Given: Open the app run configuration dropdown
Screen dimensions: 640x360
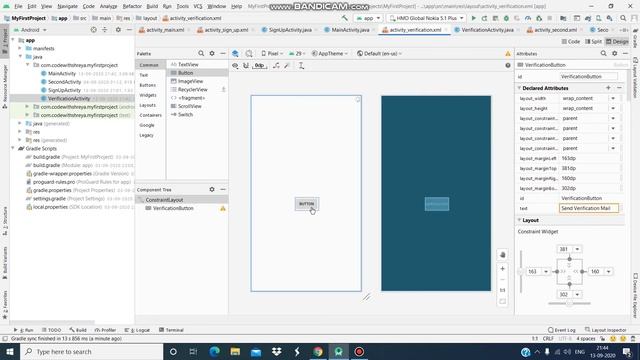Looking at the screenshot, I should 368,18.
